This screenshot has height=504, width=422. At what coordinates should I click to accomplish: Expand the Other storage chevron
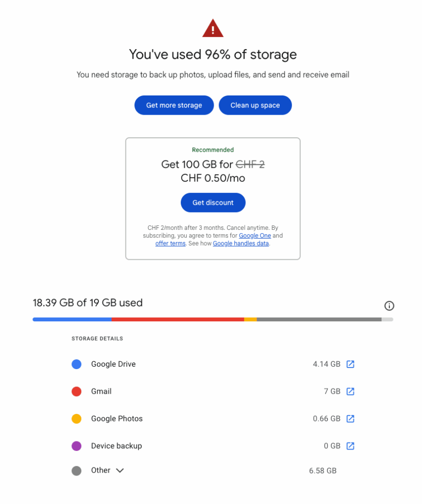pyautogui.click(x=120, y=471)
